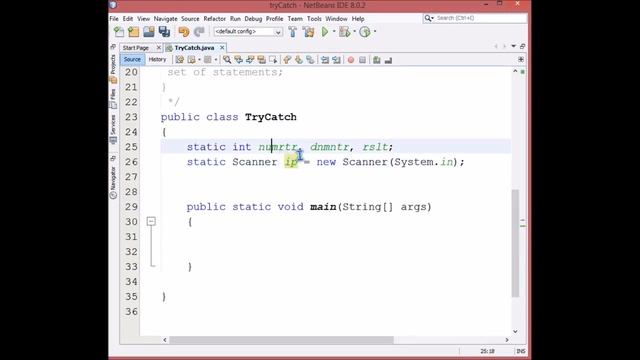Open the Navigate menu
The height and width of the screenshot is (360, 640).
click(165, 19)
